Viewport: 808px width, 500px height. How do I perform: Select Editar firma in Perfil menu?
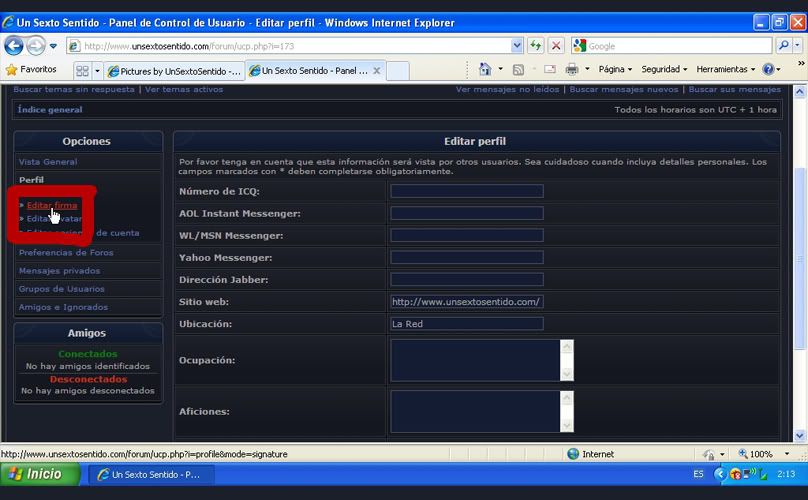point(52,205)
